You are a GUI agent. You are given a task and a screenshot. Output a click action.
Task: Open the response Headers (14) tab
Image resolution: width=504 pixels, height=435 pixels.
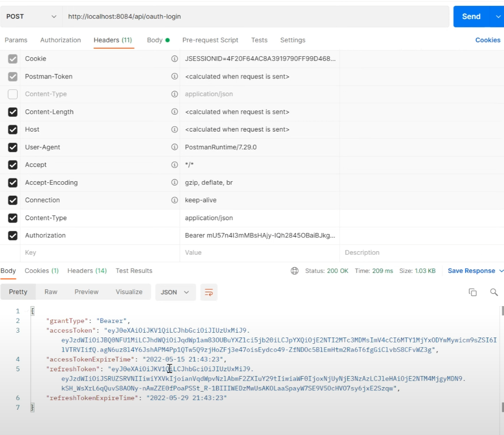coord(87,271)
